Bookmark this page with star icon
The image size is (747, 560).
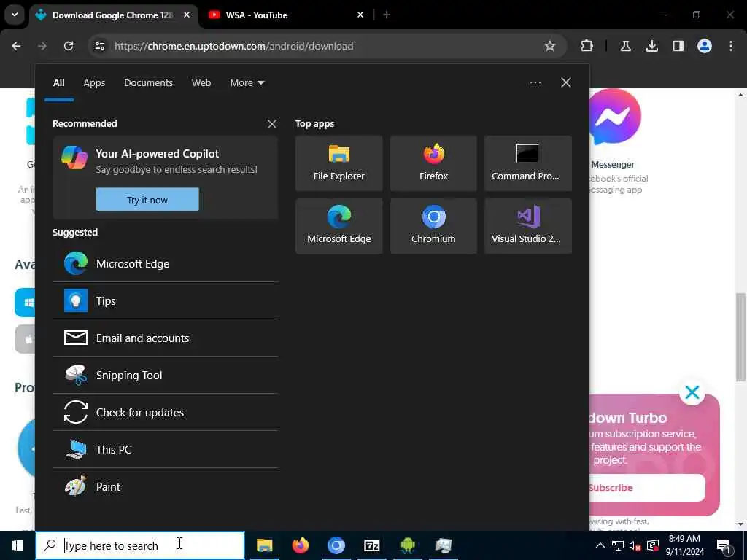550,46
